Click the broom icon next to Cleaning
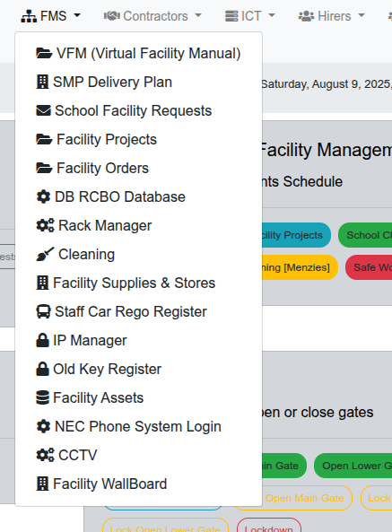 (45, 254)
